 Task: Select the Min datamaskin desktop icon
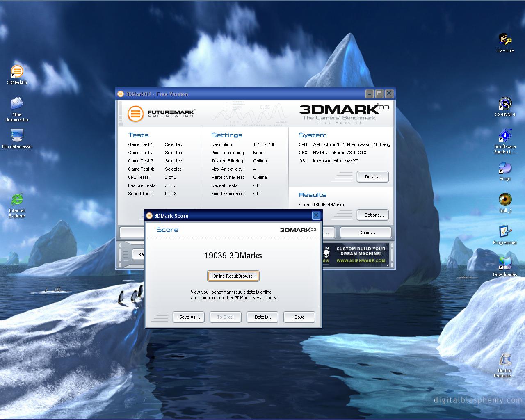17,135
